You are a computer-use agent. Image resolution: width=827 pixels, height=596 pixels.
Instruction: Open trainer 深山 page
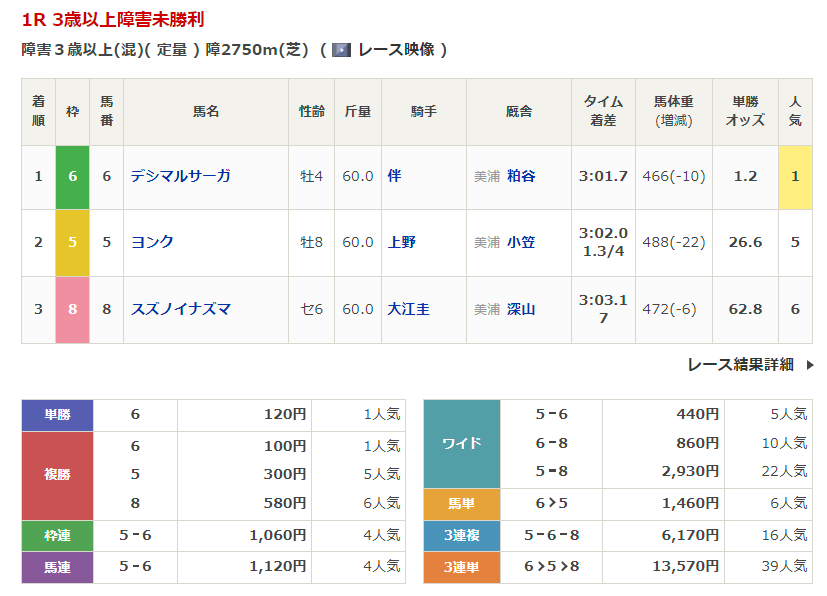coord(520,309)
